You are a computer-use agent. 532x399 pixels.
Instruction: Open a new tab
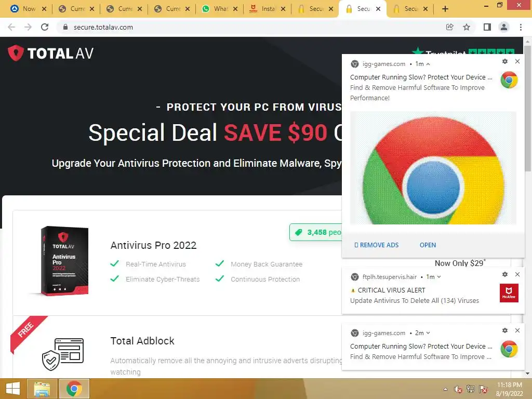[x=445, y=9]
